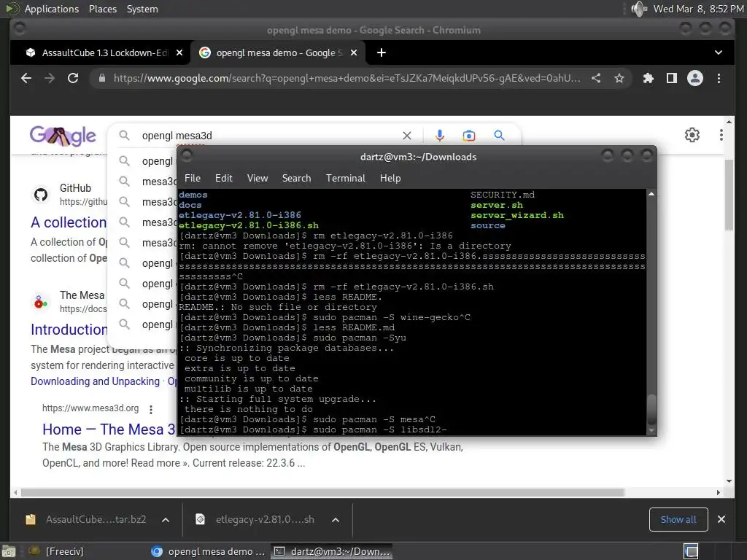Image resolution: width=747 pixels, height=560 pixels.
Task: Go back in Chromium browser
Action: pyautogui.click(x=26, y=78)
